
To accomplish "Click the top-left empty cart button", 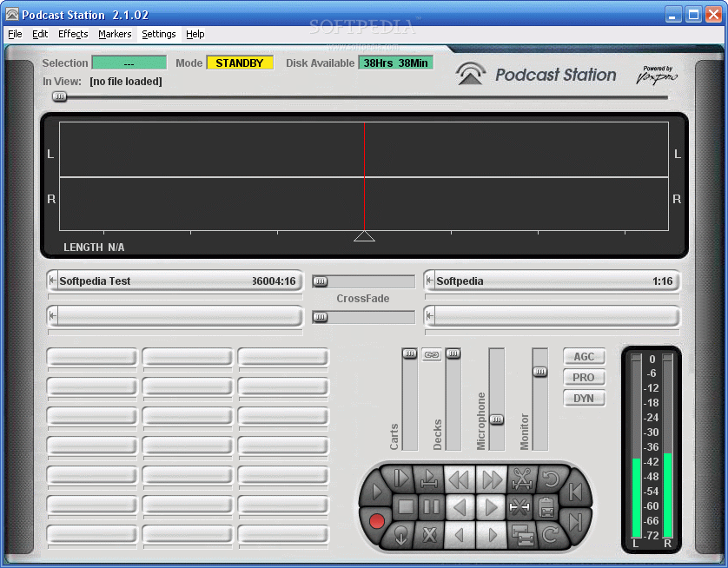I will (x=92, y=357).
